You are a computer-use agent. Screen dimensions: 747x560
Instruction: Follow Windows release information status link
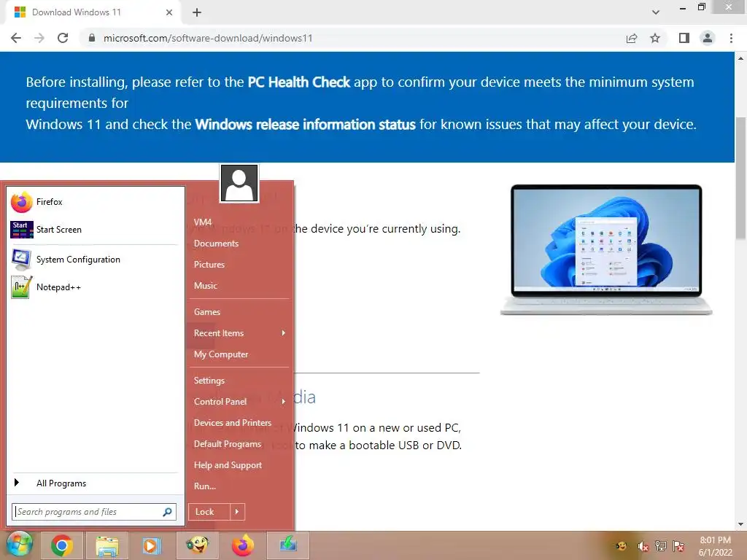coord(306,124)
